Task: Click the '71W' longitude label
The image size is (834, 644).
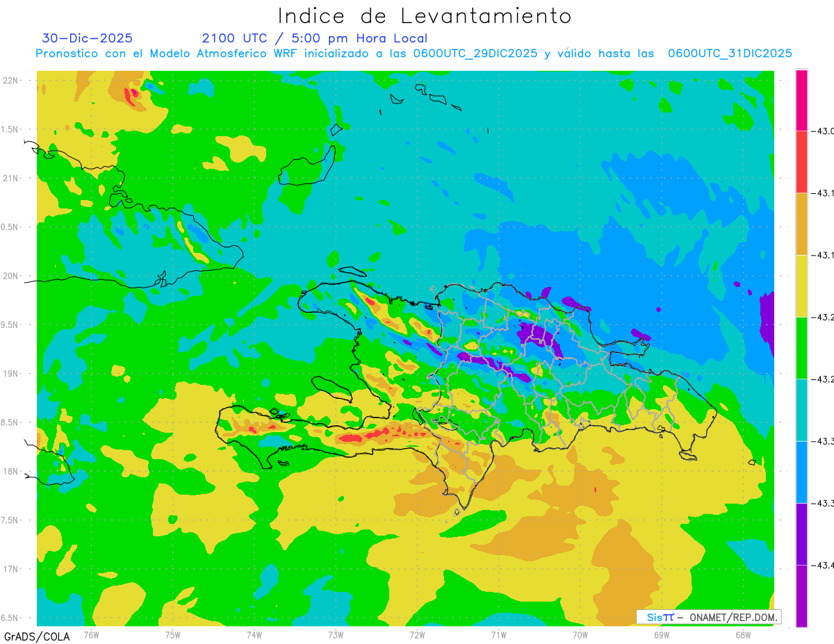Action: click(x=498, y=634)
